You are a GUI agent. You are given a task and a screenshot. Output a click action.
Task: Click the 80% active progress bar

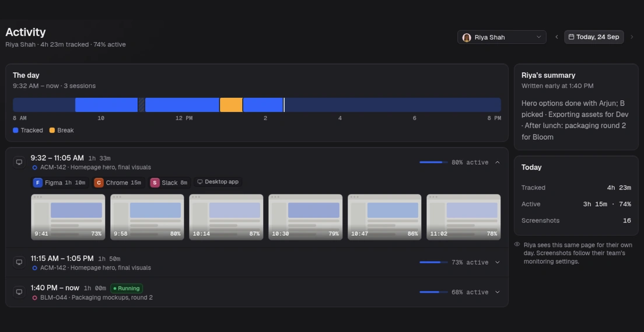[x=433, y=163]
